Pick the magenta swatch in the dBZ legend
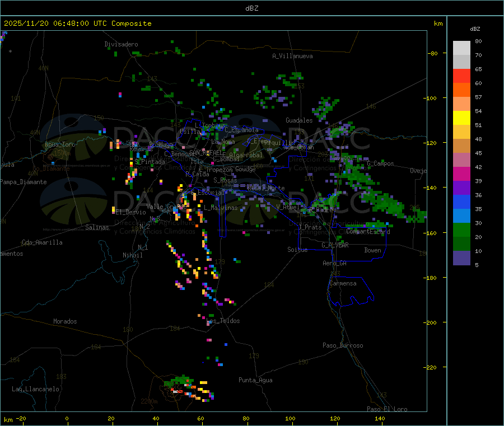This screenshot has width=504, height=426. click(x=461, y=174)
